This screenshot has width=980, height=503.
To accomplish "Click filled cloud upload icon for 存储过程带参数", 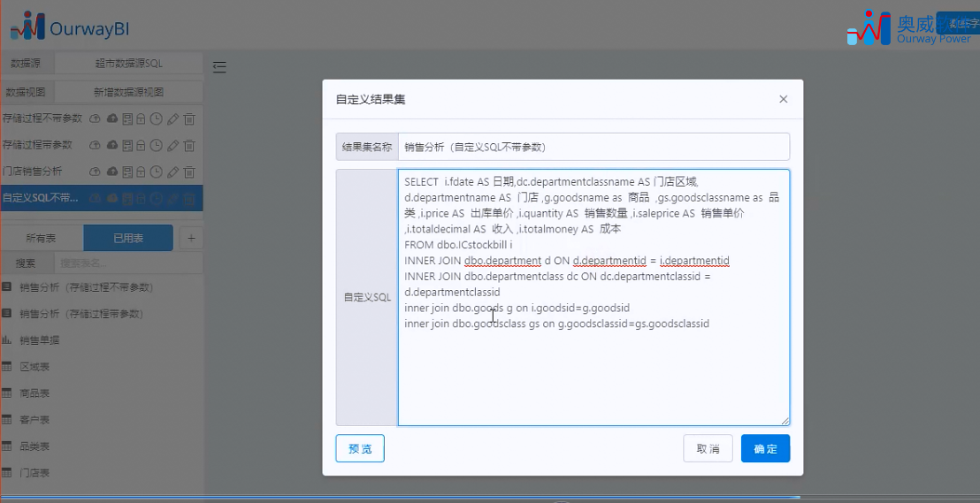I will pos(112,145).
